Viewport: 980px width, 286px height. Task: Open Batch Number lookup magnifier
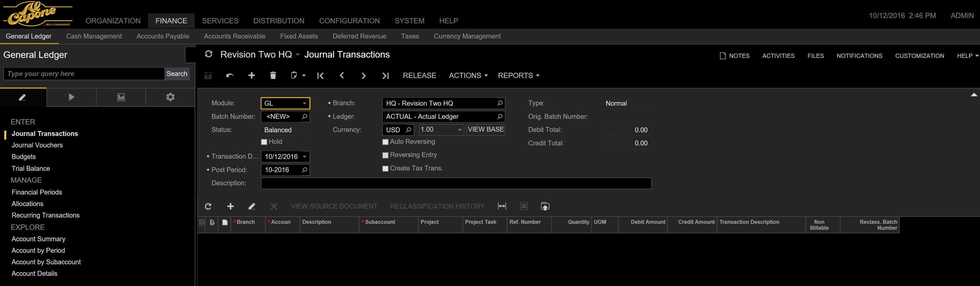click(304, 117)
